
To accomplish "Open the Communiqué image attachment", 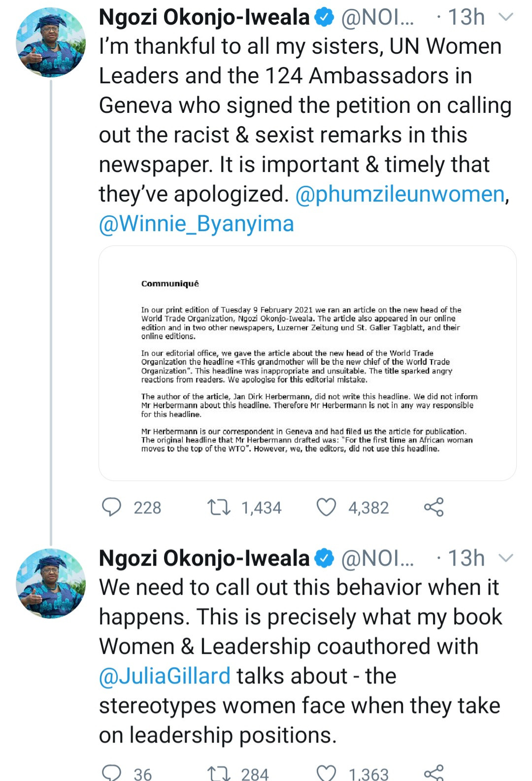I will tap(307, 363).
